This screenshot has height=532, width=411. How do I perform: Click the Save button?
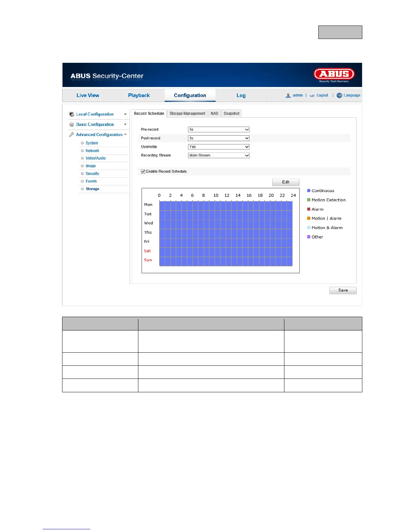[x=343, y=290]
